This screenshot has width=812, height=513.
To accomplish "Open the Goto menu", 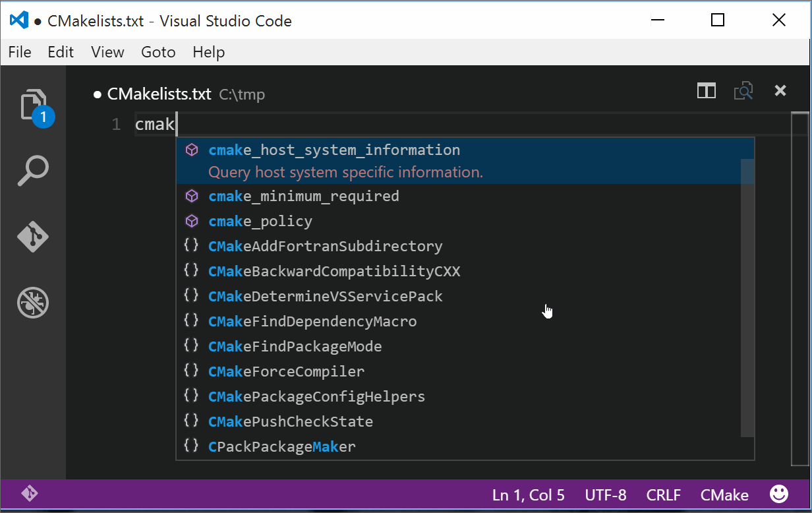I will [158, 52].
